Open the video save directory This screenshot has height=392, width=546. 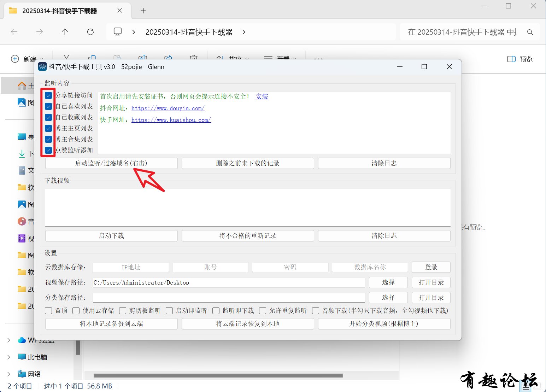point(431,282)
